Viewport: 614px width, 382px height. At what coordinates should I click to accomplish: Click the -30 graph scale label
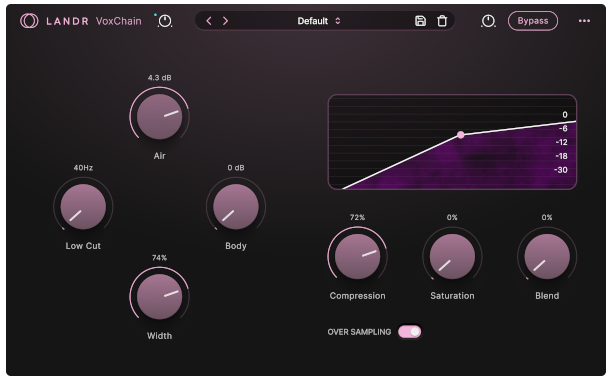pos(561,170)
